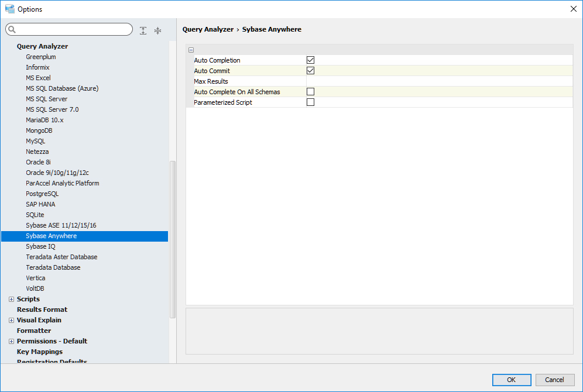Enable Auto Complete On All Schemas
Image resolution: width=583 pixels, height=392 pixels.
click(311, 92)
